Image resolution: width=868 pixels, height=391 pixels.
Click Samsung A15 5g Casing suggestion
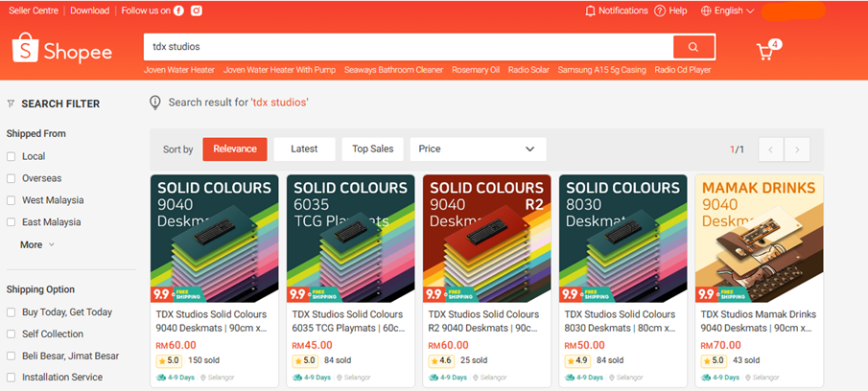601,70
